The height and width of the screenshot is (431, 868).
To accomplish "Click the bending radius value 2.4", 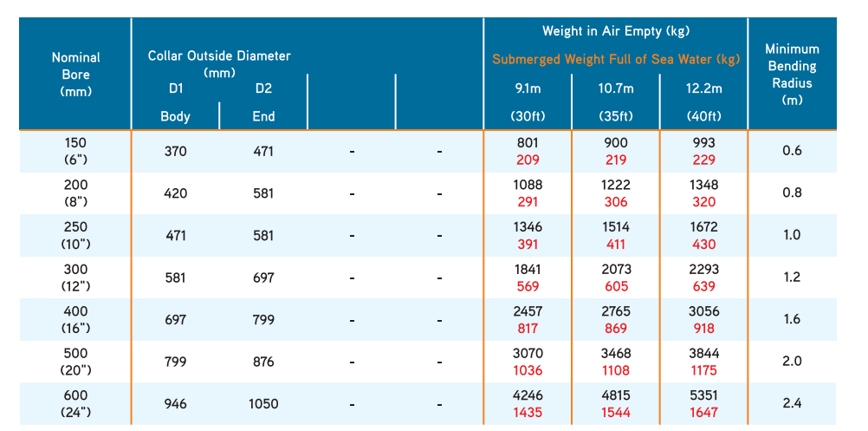I will 792,404.
